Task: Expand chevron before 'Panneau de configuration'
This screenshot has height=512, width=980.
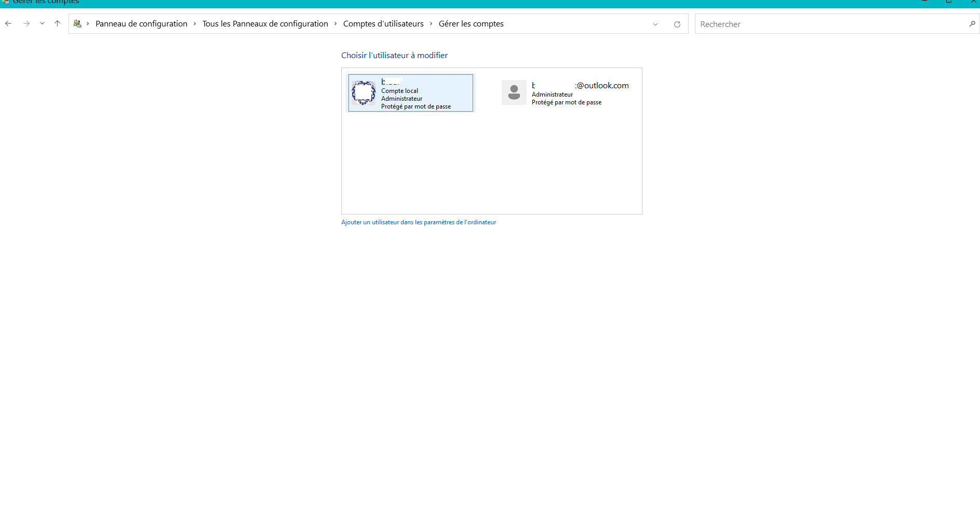Action: 88,23
